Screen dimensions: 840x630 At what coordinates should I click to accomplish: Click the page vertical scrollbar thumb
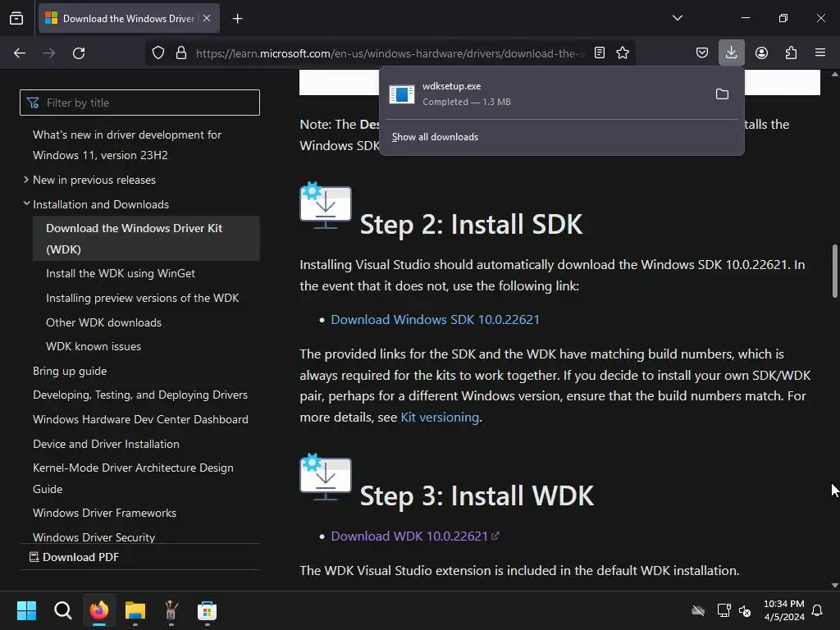pos(834,271)
